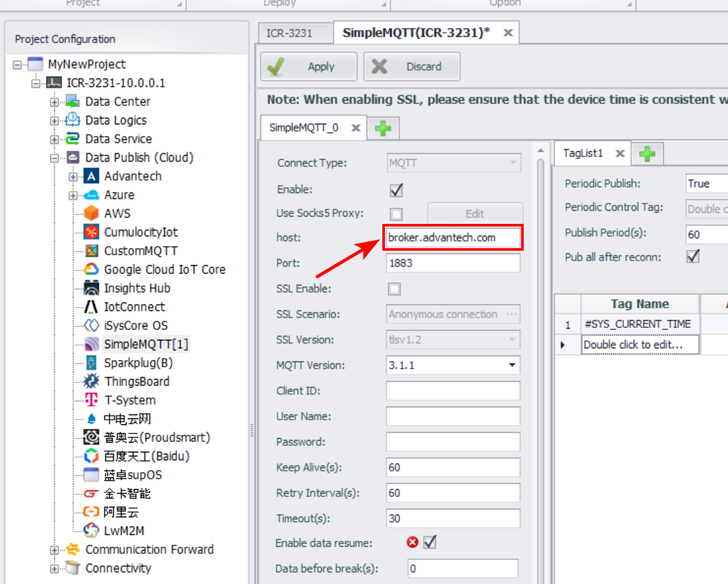The height and width of the screenshot is (584, 728).
Task: Click the Azure cloud icon
Action: tap(92, 195)
